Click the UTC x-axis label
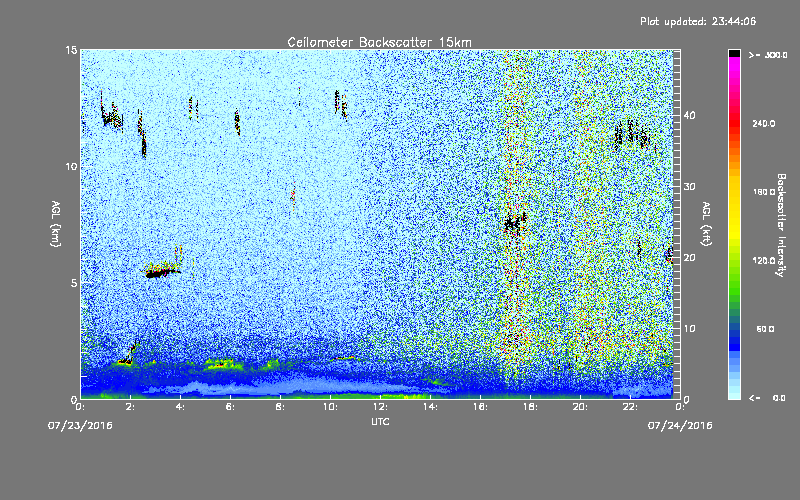This screenshot has height=500, width=800. click(380, 421)
